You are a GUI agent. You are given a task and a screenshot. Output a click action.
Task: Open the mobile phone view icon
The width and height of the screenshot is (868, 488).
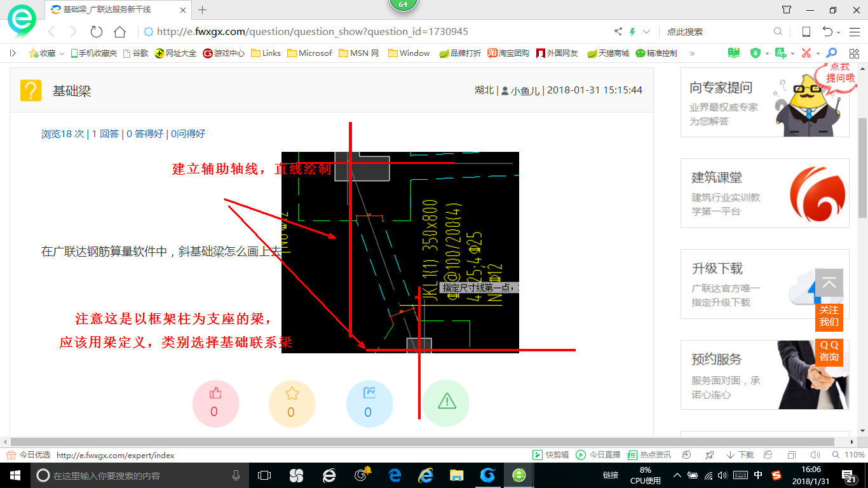(x=806, y=32)
